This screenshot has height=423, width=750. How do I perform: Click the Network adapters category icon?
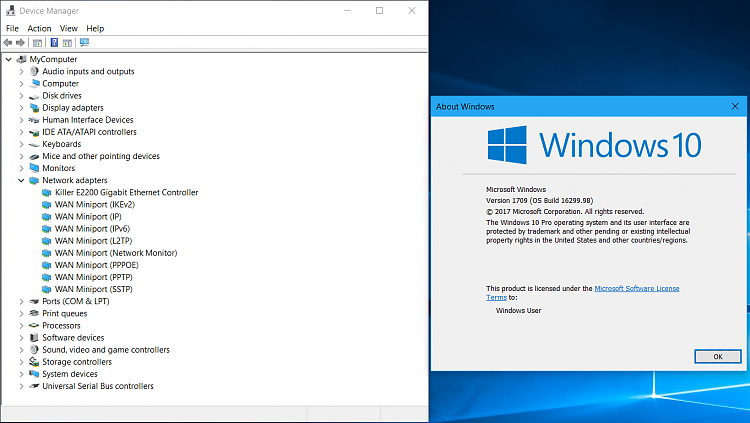pyautogui.click(x=34, y=180)
